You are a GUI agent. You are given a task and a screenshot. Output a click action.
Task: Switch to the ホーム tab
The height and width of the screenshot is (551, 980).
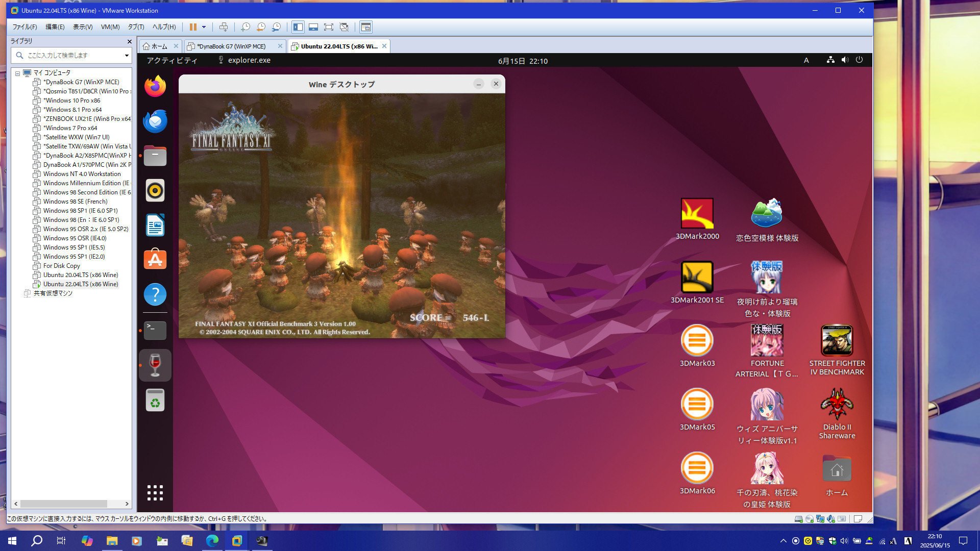pos(159,46)
